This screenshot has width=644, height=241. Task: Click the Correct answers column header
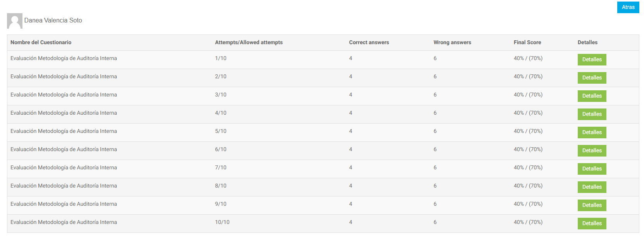(369, 43)
